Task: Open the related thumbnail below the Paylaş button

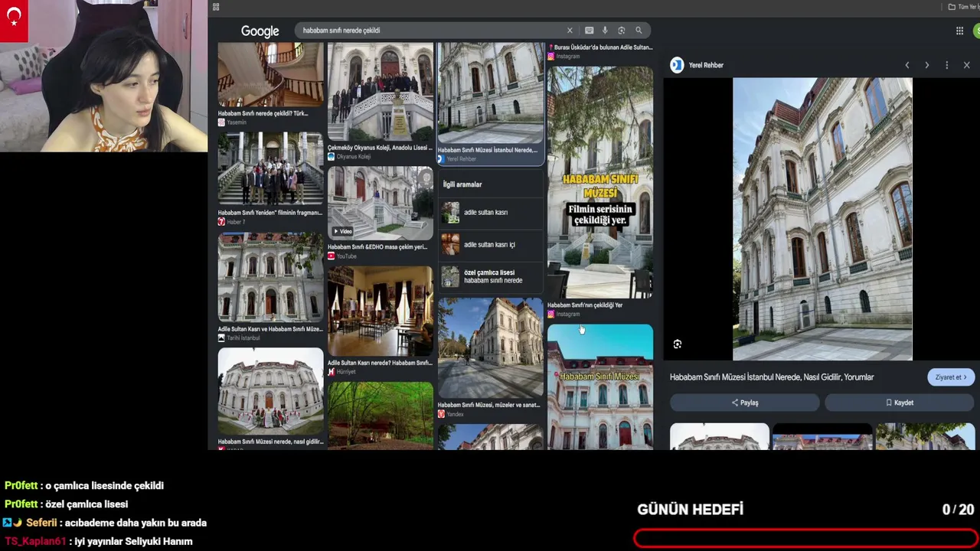Action: click(x=720, y=436)
